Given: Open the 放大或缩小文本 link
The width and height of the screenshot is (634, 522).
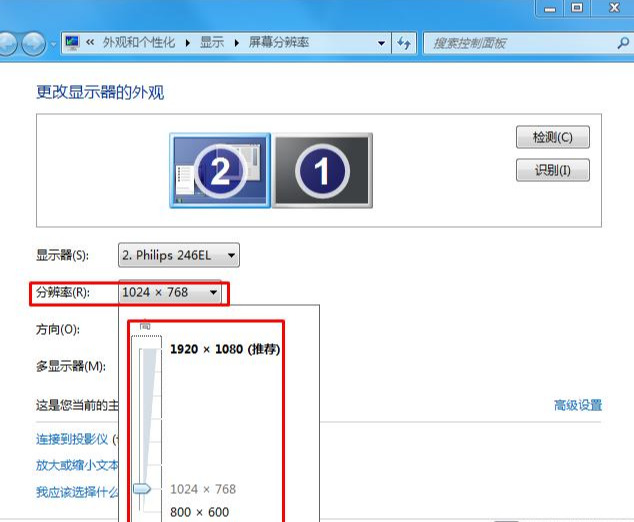Looking at the screenshot, I should (x=77, y=465).
